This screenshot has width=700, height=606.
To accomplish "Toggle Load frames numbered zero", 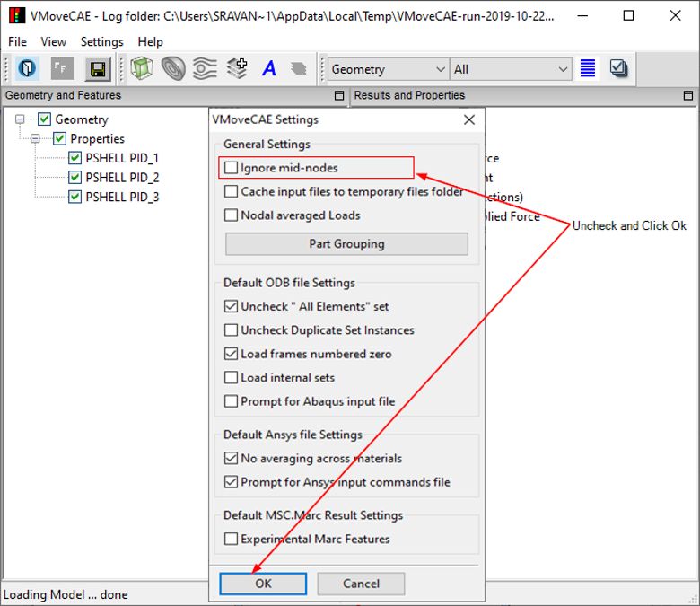I will [231, 354].
